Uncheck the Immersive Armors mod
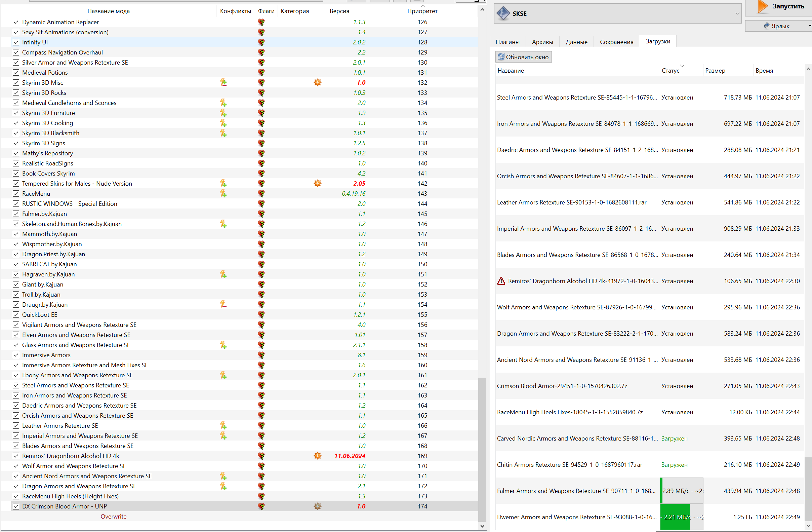The width and height of the screenshot is (812, 532). tap(16, 355)
